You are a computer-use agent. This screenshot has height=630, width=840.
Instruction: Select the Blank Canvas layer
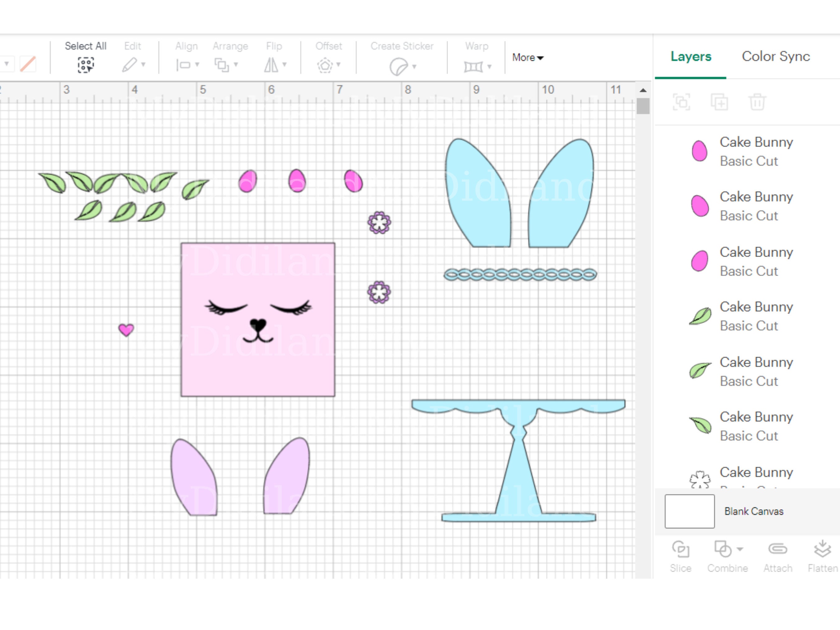(754, 511)
